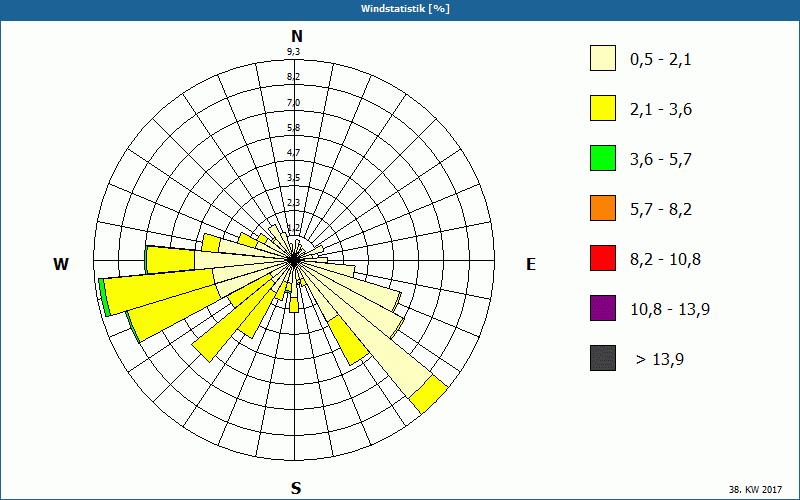Click the legend label '2,1 - 3,6'
800x500 pixels.
661,110
